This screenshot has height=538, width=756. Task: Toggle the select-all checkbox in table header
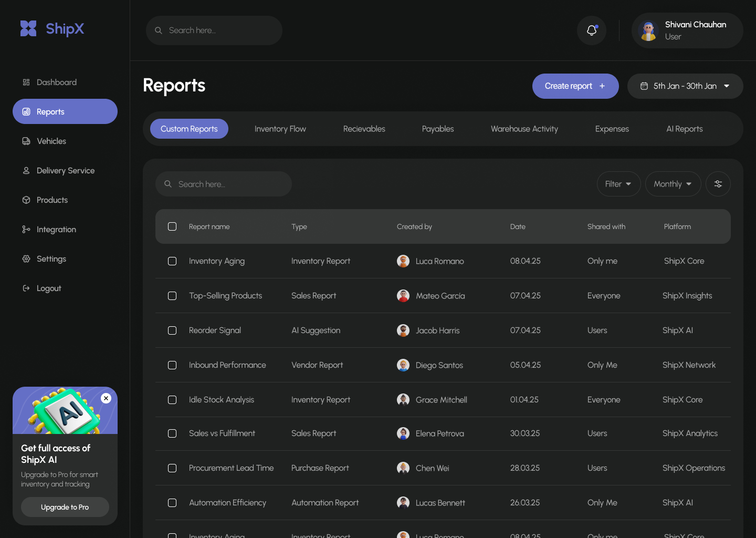(x=172, y=226)
